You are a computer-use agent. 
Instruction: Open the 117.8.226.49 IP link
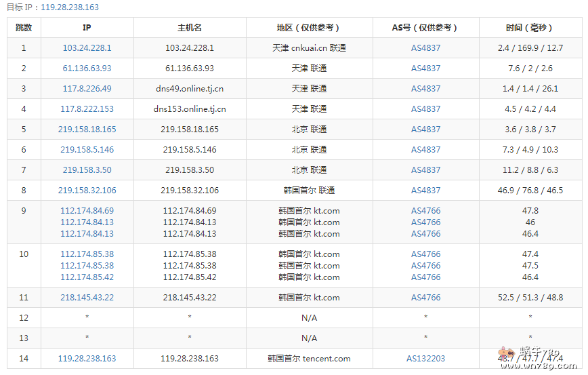tap(87, 89)
